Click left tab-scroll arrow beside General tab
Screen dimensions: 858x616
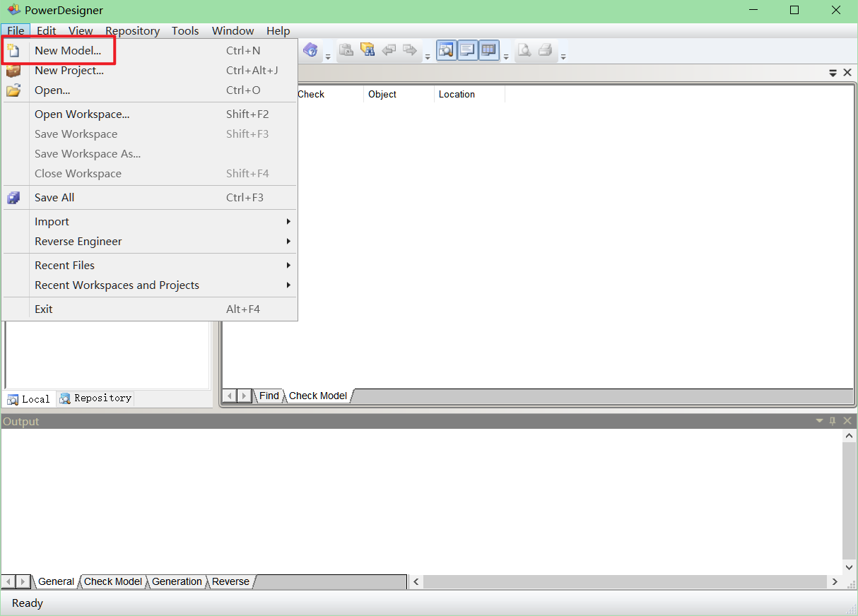[x=9, y=581]
